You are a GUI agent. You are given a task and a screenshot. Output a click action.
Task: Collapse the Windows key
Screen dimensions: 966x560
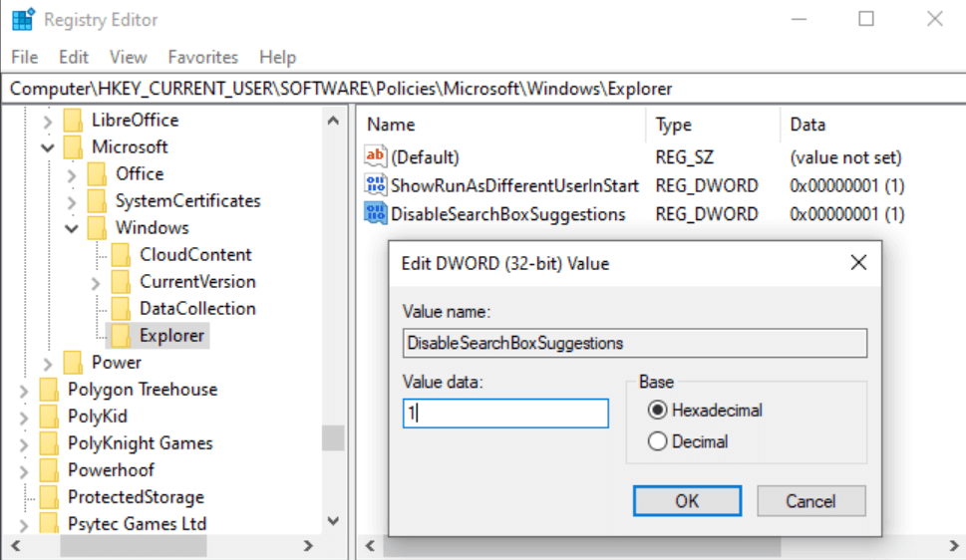pos(72,228)
